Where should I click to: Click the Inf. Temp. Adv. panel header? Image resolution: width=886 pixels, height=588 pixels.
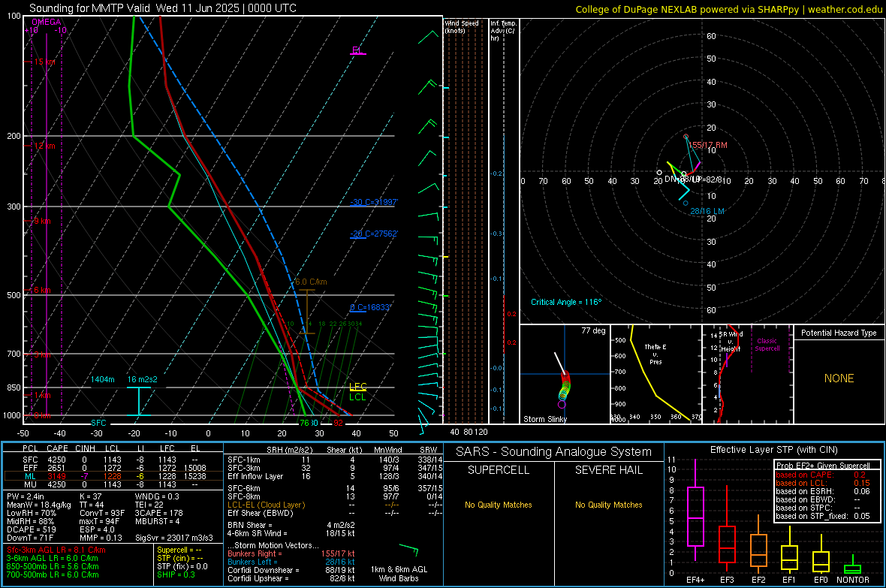(503, 31)
